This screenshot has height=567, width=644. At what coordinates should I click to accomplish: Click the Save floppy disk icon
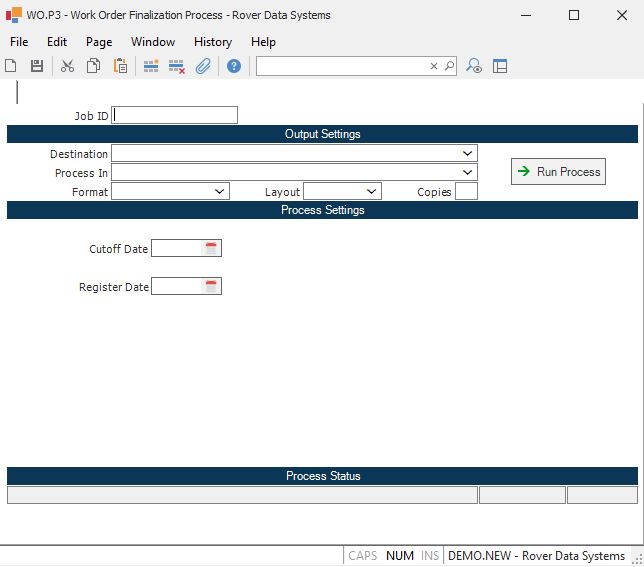click(37, 66)
